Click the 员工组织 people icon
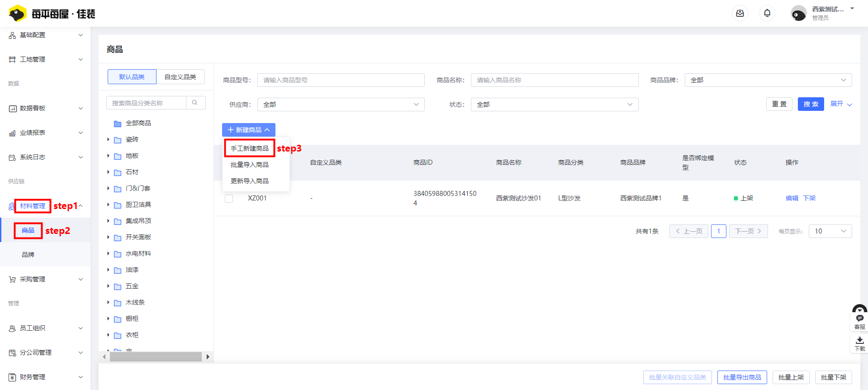This screenshot has height=390, width=868. [x=12, y=328]
